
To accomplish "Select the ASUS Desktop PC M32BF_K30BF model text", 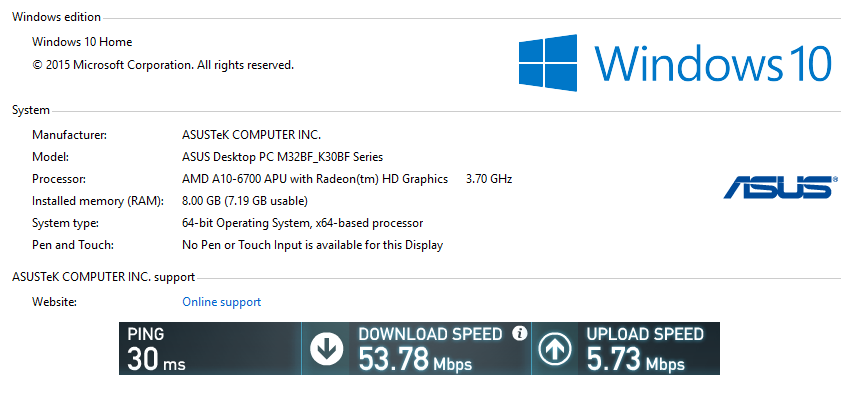I will tap(283, 157).
